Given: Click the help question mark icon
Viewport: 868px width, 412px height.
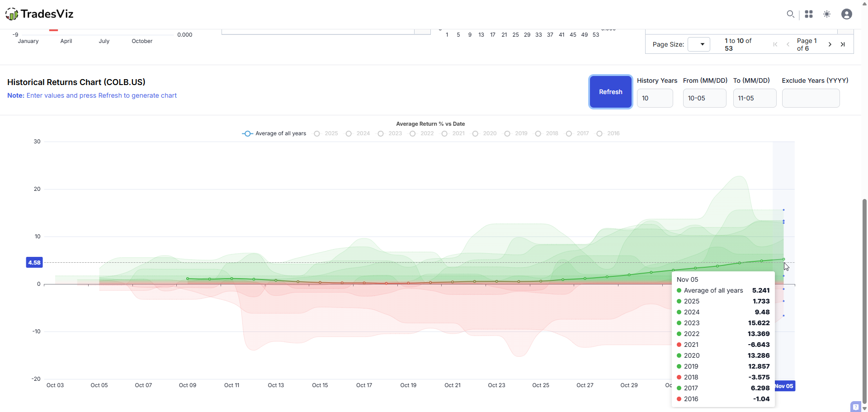Looking at the screenshot, I should [x=855, y=407].
